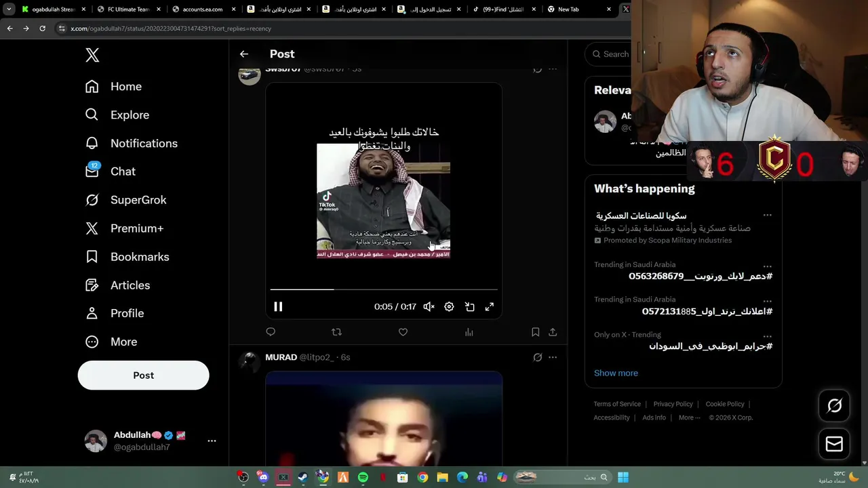This screenshot has width=868, height=488.
Task: Expand the footer More menu
Action: 690,418
